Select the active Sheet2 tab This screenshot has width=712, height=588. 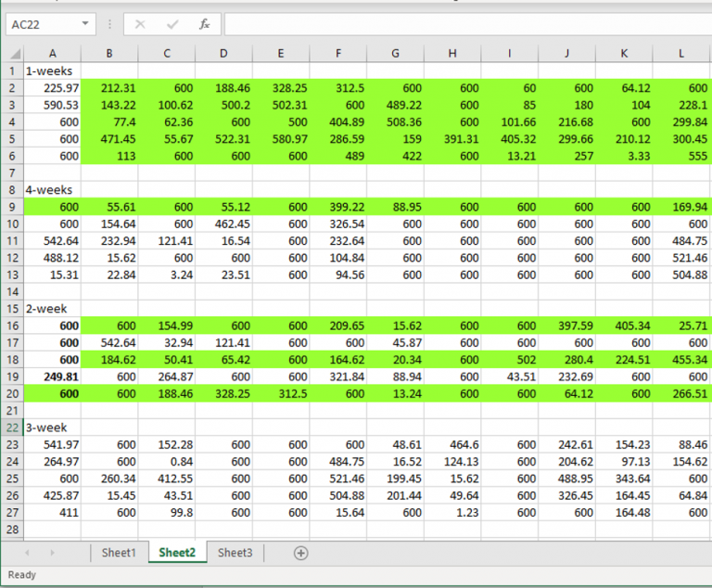point(176,553)
